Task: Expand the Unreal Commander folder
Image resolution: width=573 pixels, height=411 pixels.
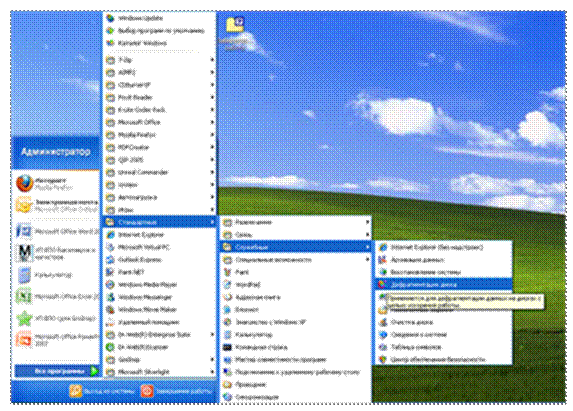Action: [x=159, y=172]
